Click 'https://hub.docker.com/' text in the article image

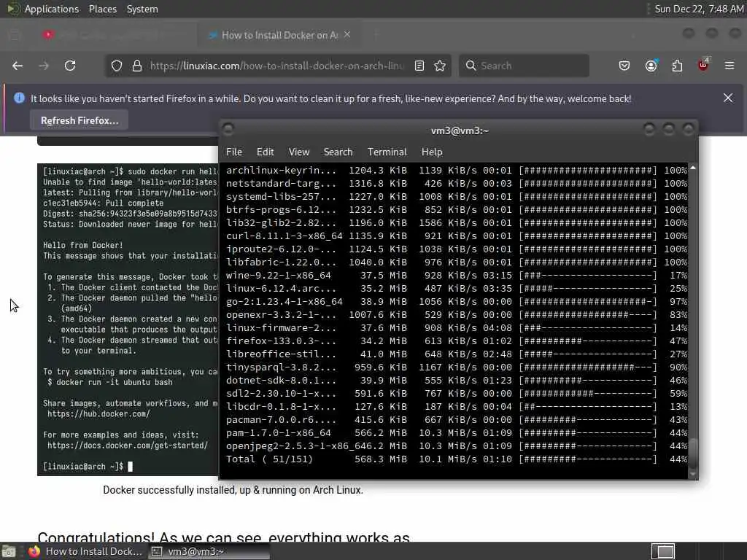[x=98, y=414]
